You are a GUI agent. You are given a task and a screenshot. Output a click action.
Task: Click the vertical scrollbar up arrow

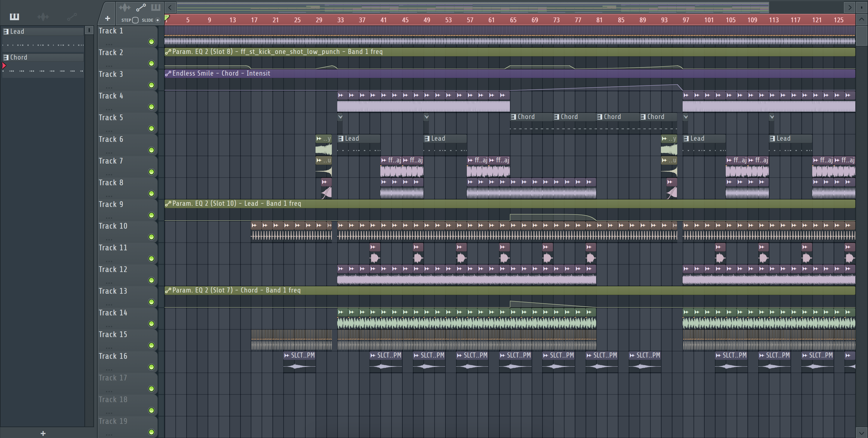[862, 19]
